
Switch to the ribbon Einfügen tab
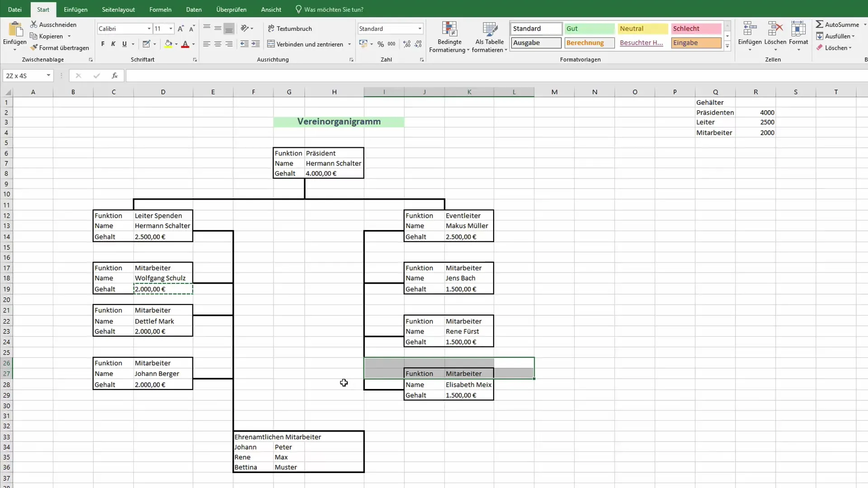(75, 9)
